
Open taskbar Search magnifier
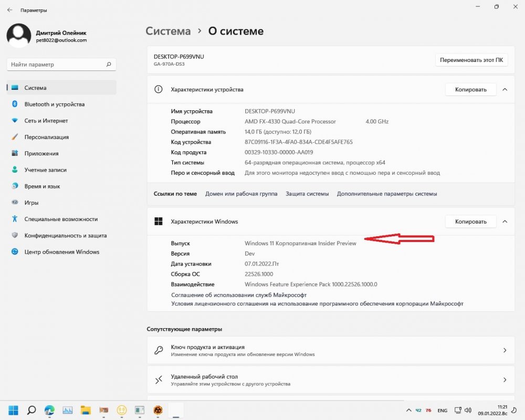(31, 410)
